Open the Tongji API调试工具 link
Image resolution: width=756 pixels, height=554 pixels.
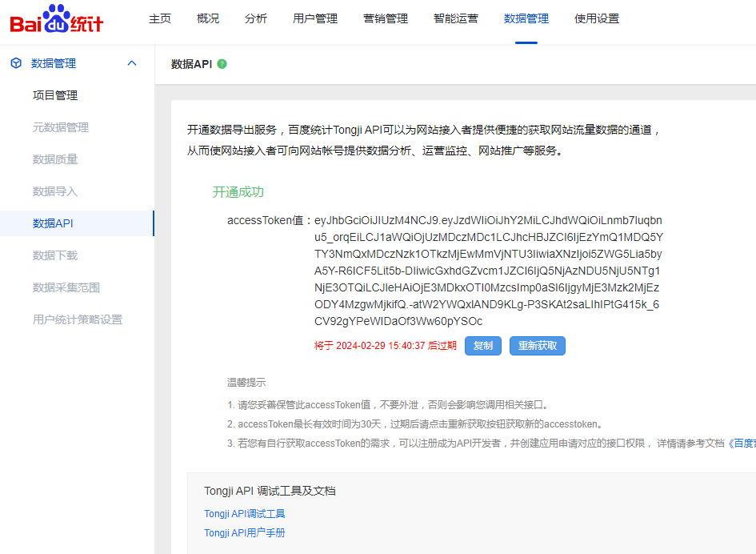coord(245,513)
